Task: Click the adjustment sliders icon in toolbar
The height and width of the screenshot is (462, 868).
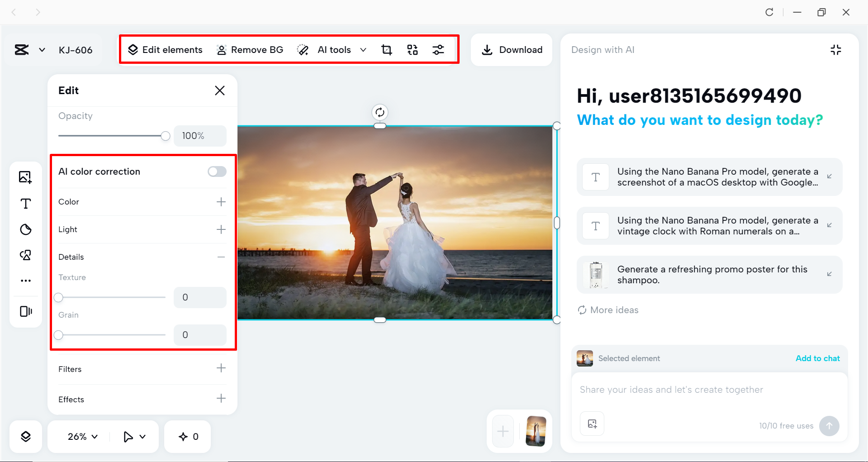Action: 438,50
